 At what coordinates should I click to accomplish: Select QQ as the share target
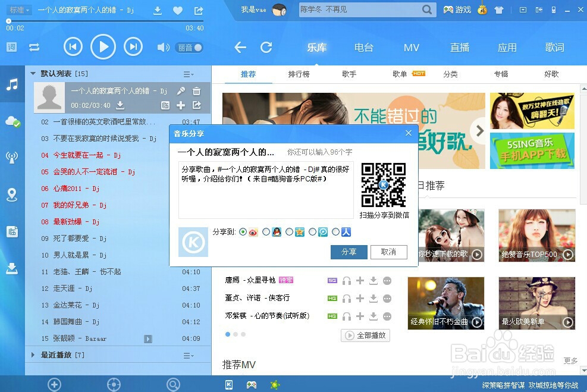pos(266,232)
